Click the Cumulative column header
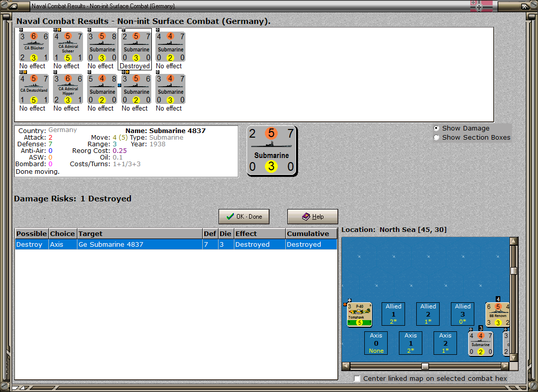The width and height of the screenshot is (538, 392). 311,233
